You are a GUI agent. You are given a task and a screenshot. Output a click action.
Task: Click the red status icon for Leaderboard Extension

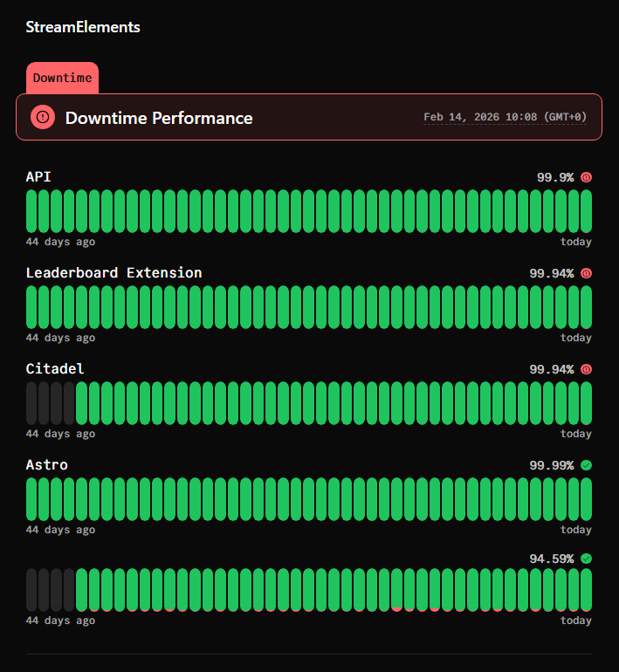coord(586,273)
